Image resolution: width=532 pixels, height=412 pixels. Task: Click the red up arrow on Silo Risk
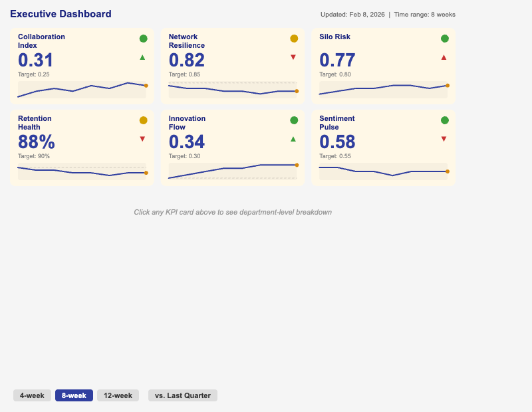[x=444, y=57]
